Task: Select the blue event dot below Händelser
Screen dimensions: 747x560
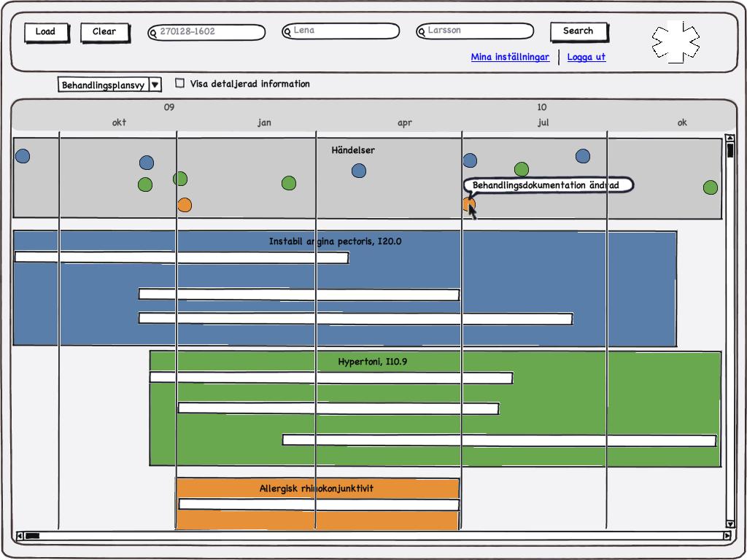Action: pyautogui.click(x=359, y=171)
